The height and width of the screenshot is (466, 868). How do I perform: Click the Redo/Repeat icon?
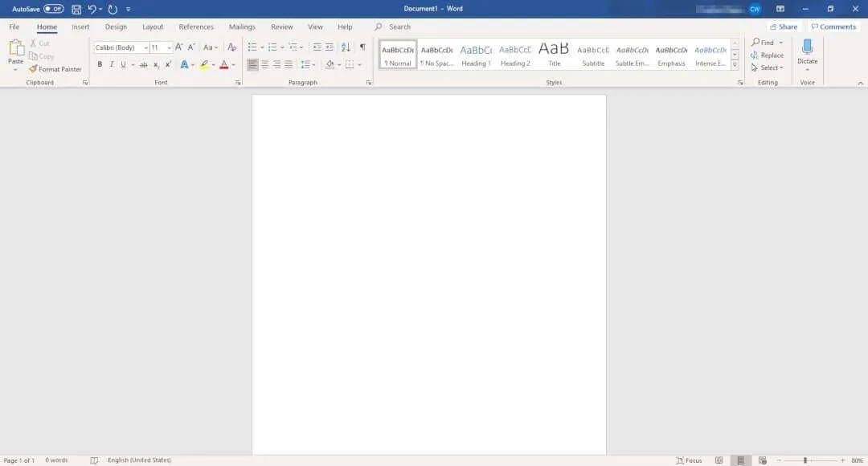pos(113,10)
